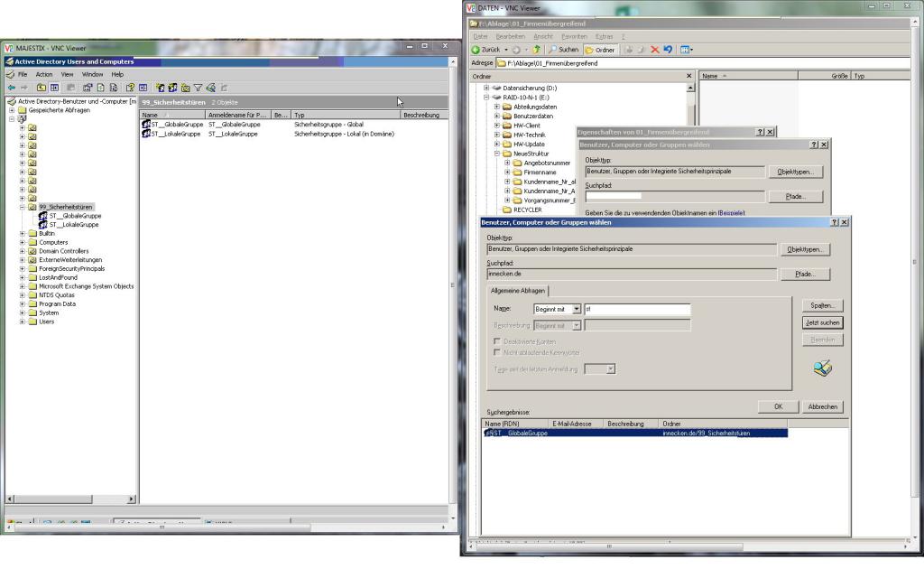Open File menu in Active Directory window

coord(23,74)
